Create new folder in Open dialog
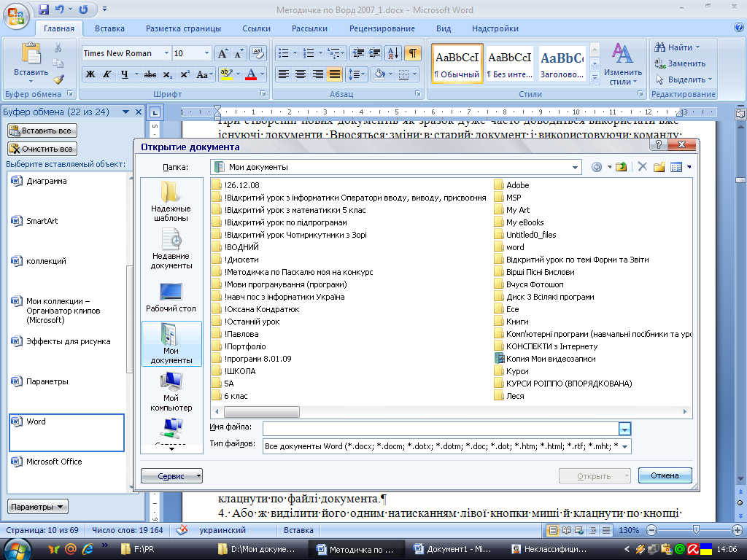The height and width of the screenshot is (560, 747). click(x=659, y=167)
